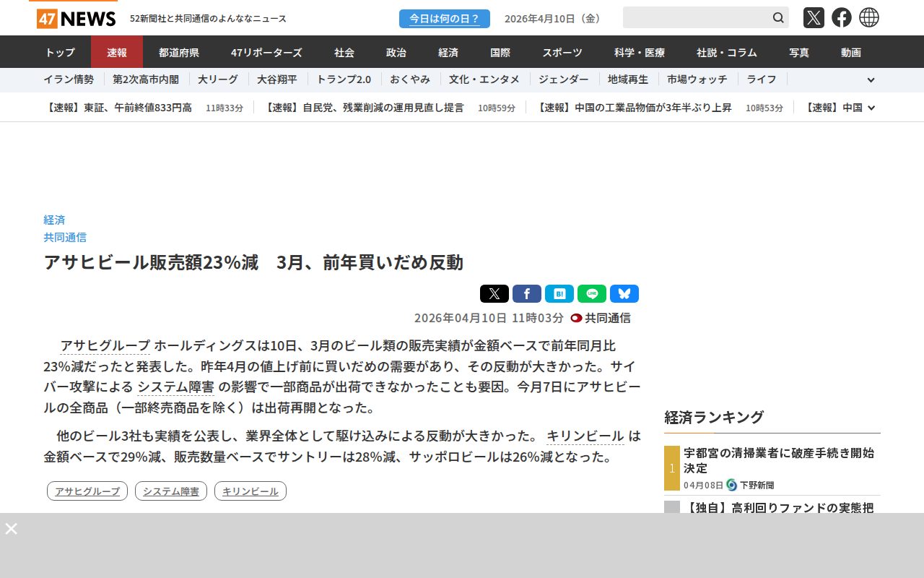Open the キリンビール inline keyword link
This screenshot has width=924, height=578.
point(585,436)
